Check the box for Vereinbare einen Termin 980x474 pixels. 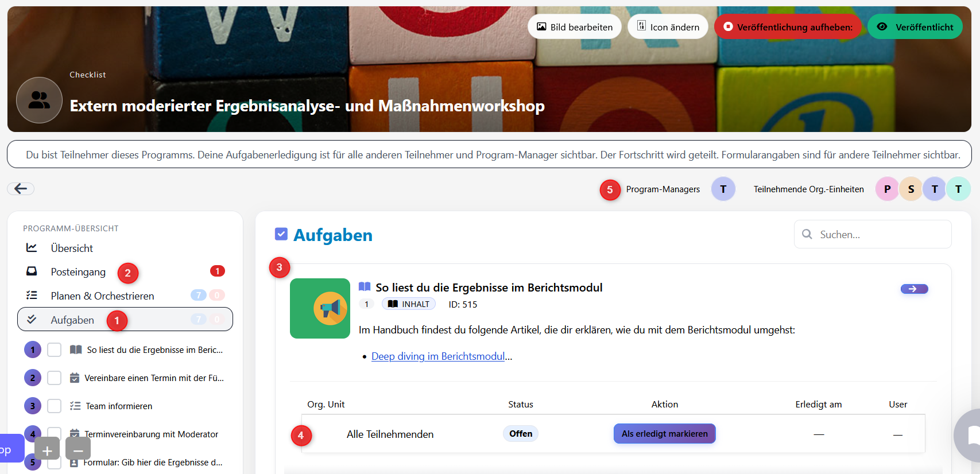[x=55, y=378]
